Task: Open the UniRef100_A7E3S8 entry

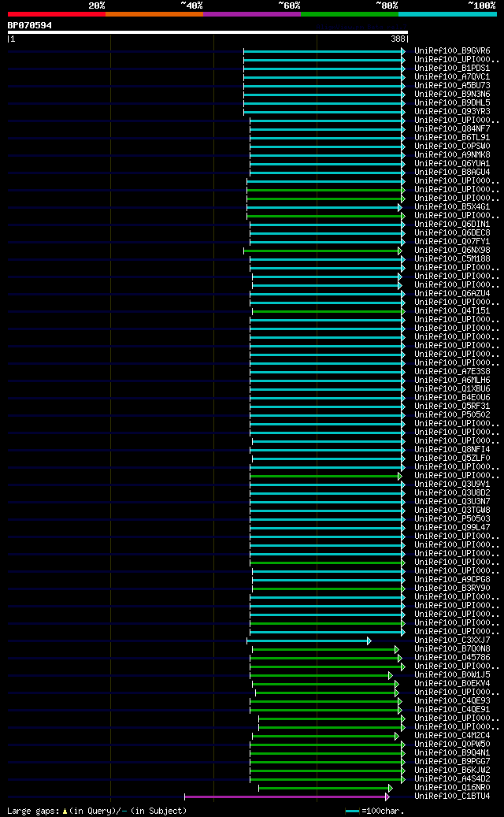Action: coord(452,372)
